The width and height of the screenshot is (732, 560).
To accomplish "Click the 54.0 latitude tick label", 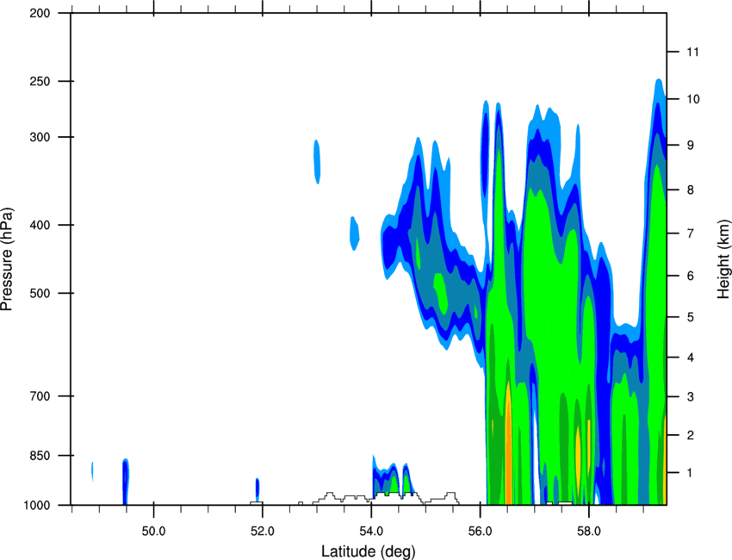I will (x=372, y=532).
